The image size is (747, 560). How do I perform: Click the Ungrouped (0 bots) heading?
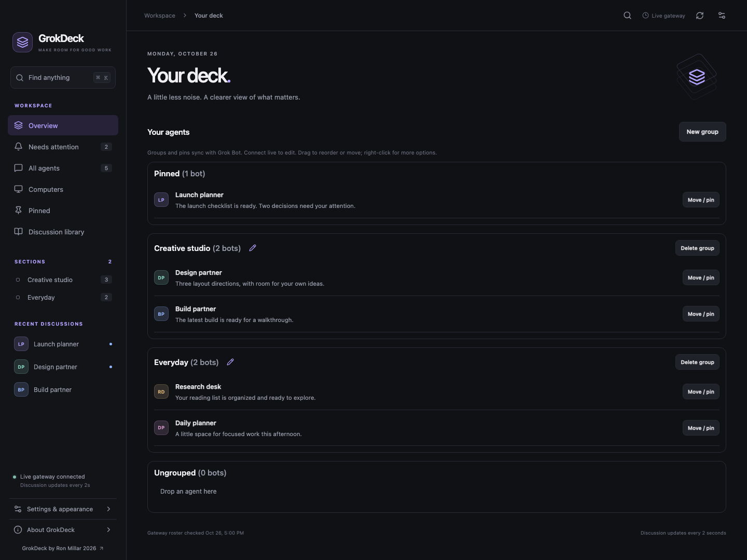[x=190, y=472]
